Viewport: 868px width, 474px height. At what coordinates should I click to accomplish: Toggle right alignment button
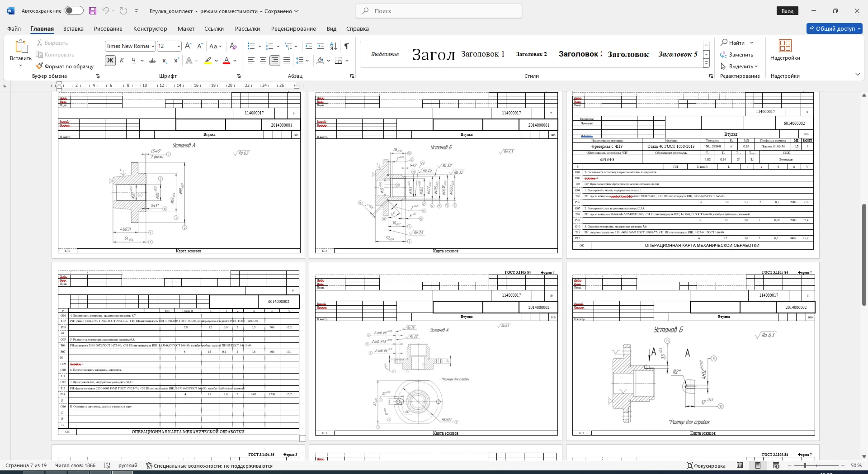pos(275,61)
